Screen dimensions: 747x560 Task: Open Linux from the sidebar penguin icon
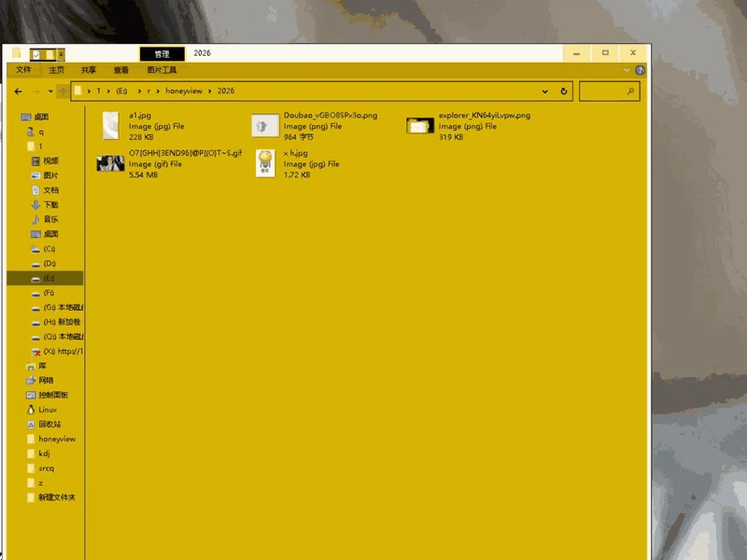[x=41, y=409]
